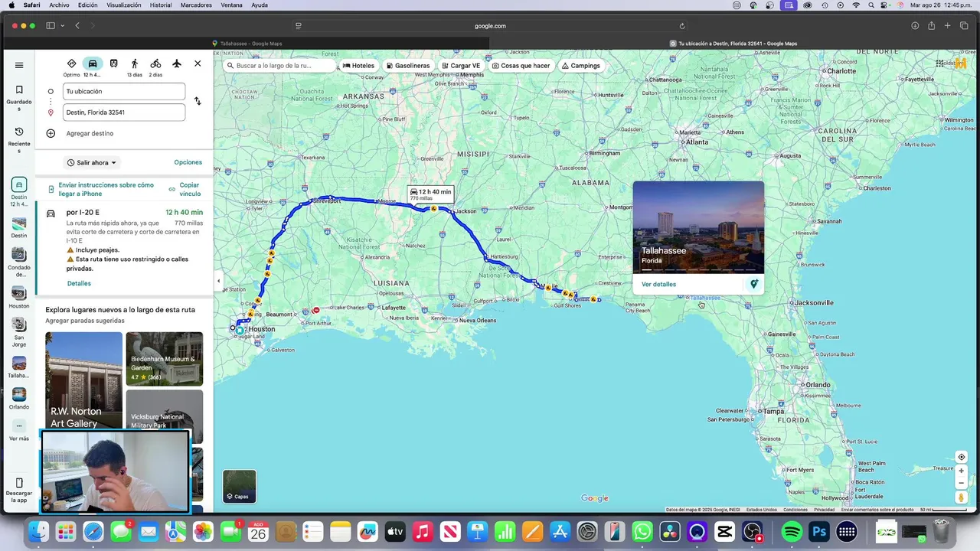Viewport: 980px width, 551px height.
Task: Open the Salir ahora departure dropdown
Action: click(92, 162)
